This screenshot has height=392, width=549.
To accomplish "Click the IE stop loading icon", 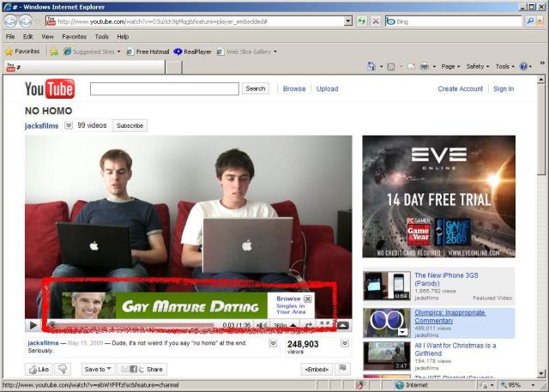I will (x=376, y=21).
